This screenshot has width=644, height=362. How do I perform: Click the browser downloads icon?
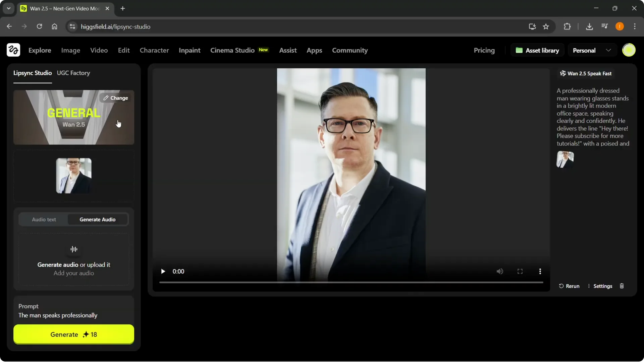coord(589,26)
